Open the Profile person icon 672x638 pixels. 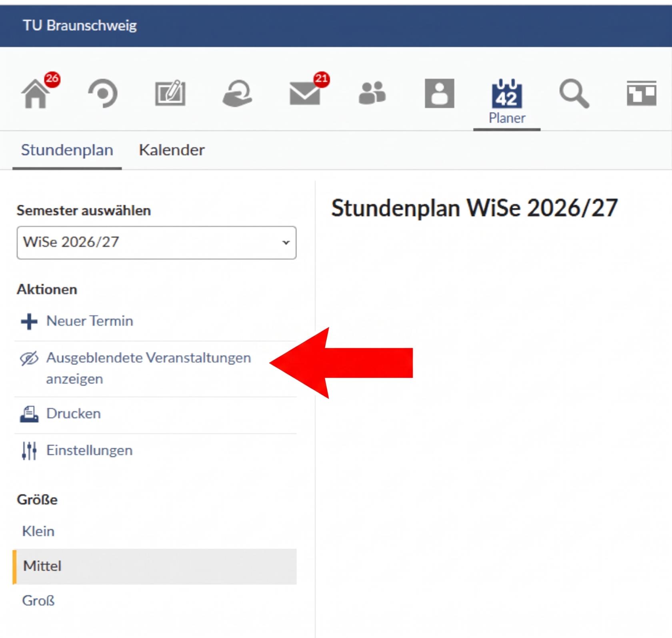(x=439, y=94)
